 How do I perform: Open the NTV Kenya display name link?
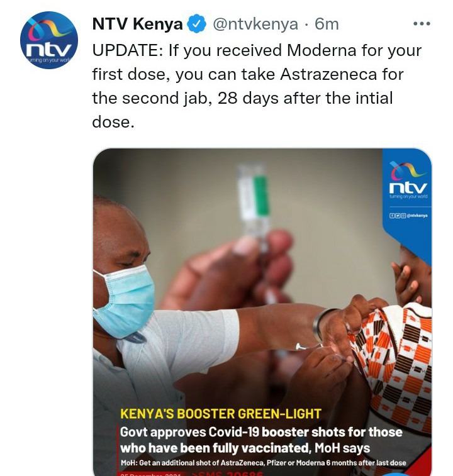[x=137, y=24]
